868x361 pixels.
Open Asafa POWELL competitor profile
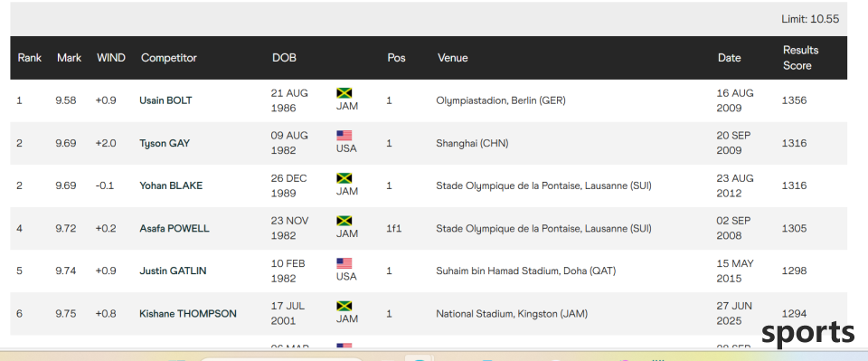[175, 229]
